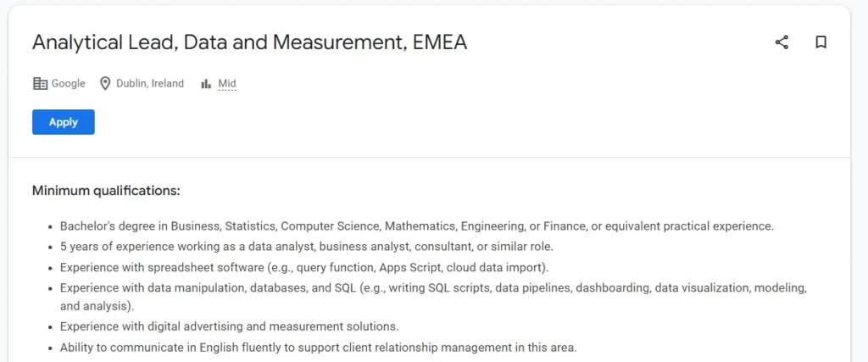Image resolution: width=868 pixels, height=362 pixels.
Task: Save job with the bookmark icon
Action: 821,42
